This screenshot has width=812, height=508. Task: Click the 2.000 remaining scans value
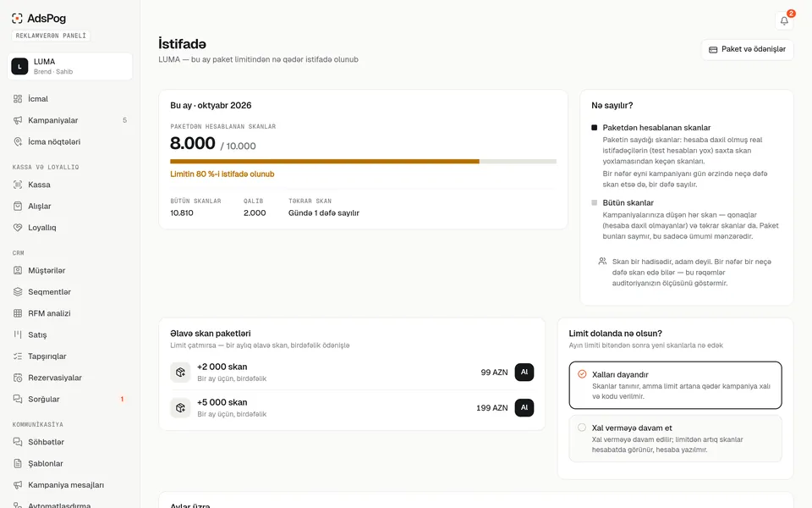pos(255,213)
